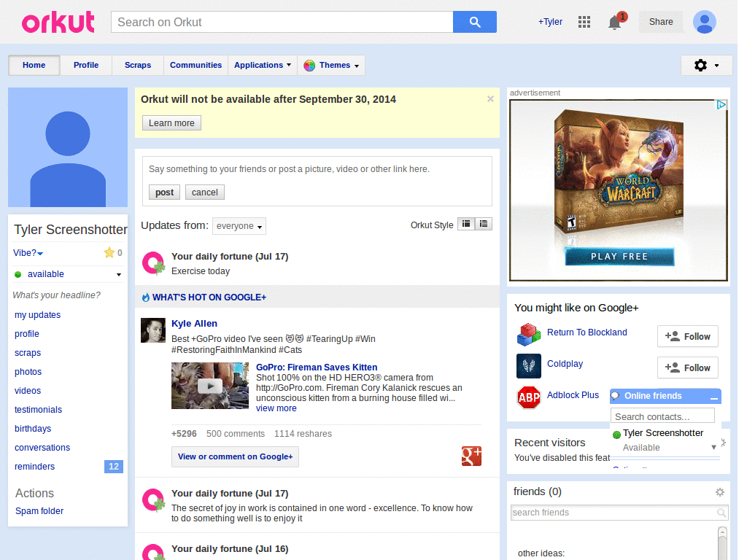Open the notifications bell icon

click(x=615, y=23)
